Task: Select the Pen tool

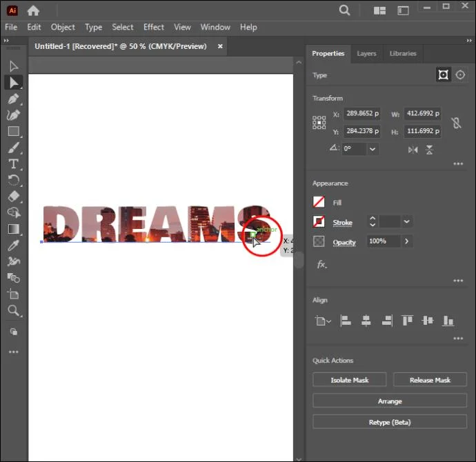Action: 13,99
